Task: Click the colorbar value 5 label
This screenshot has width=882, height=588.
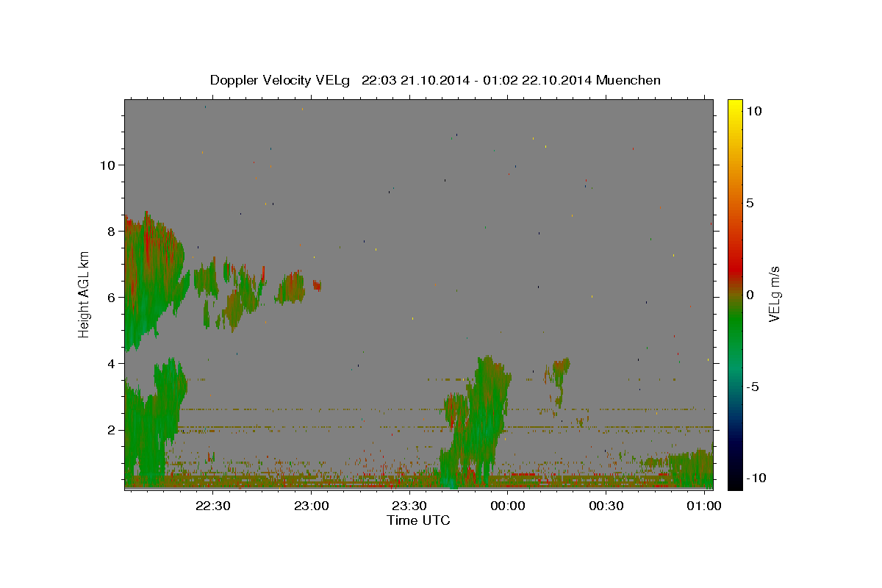Action: point(750,203)
